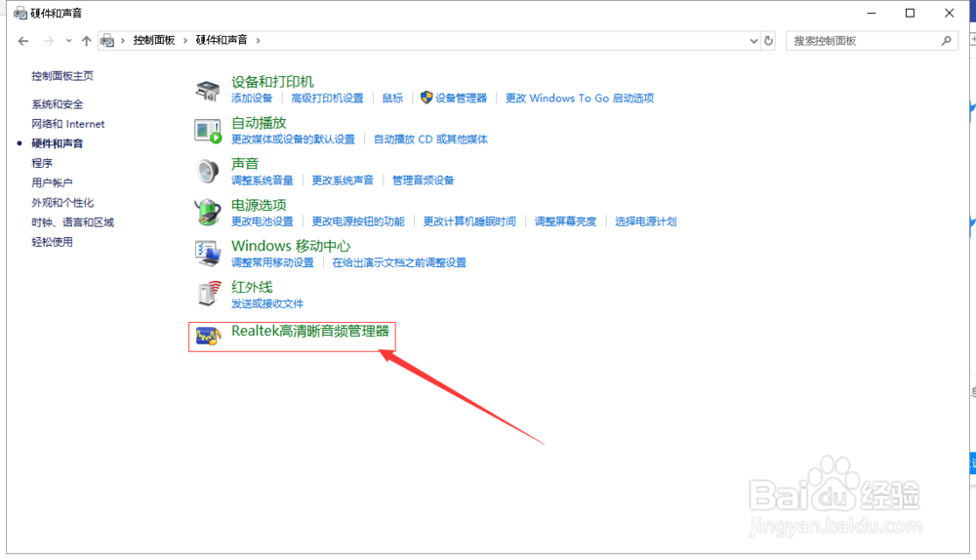
Task: Go up one level with up arrow
Action: [86, 41]
